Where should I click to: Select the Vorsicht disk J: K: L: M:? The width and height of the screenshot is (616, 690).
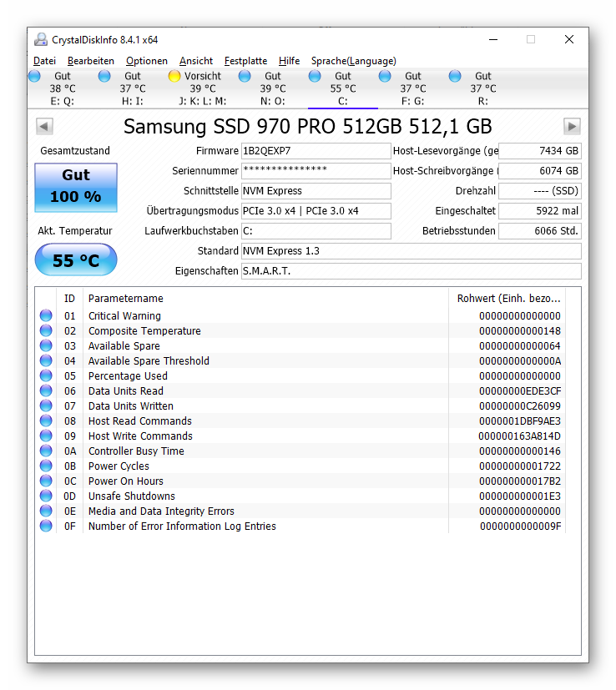point(203,88)
